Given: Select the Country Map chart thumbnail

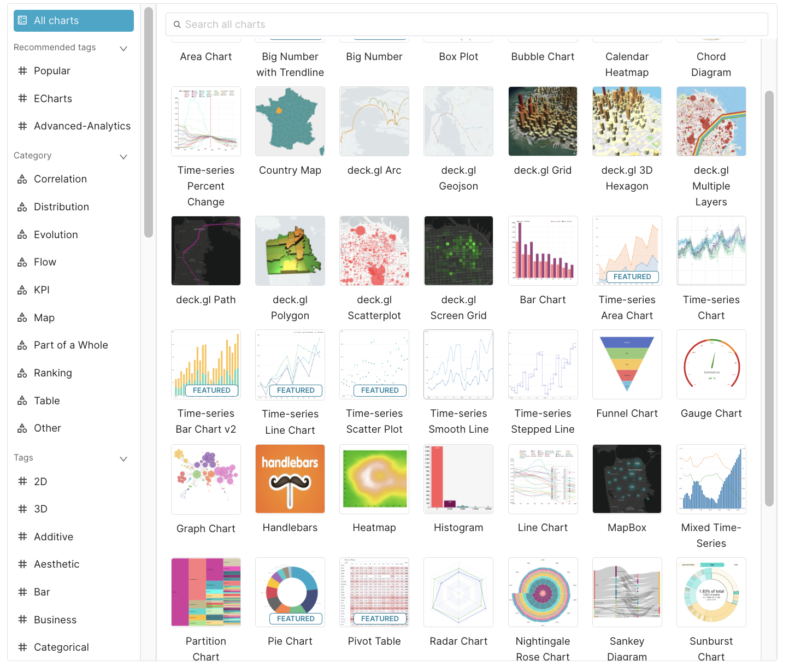Looking at the screenshot, I should click(x=290, y=121).
